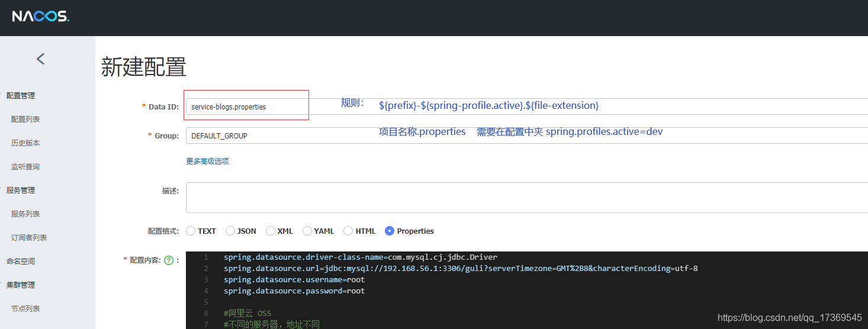Select the YAML format radio button

pyautogui.click(x=307, y=231)
